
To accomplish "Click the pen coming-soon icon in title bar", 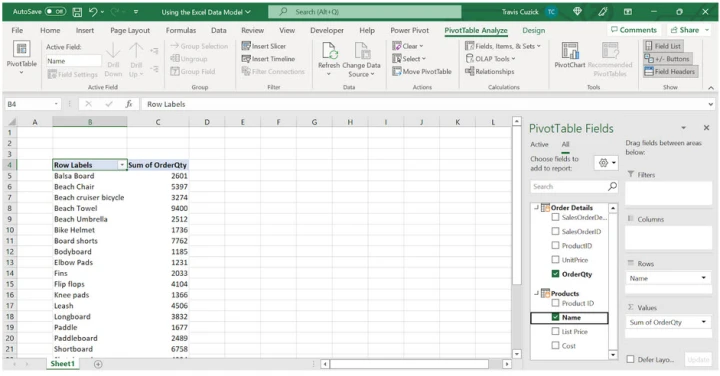I will pyautogui.click(x=603, y=12).
